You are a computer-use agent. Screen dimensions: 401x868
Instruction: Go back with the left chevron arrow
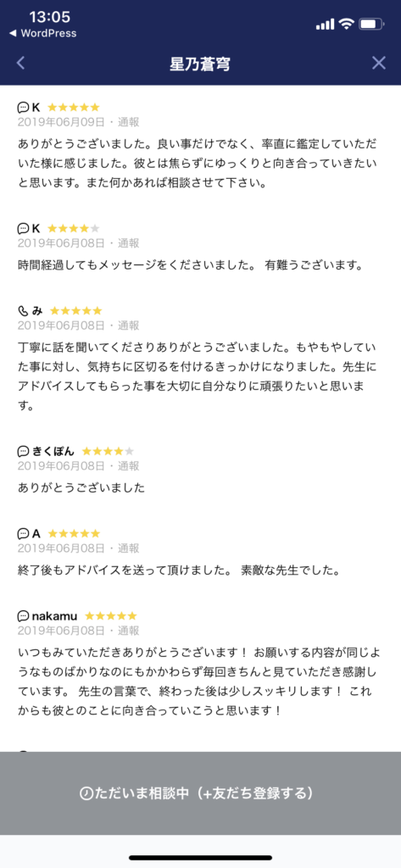click(20, 63)
